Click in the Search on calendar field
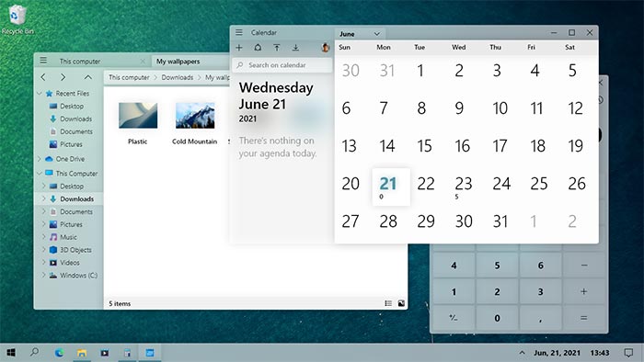This screenshot has height=362, width=644. 282,65
